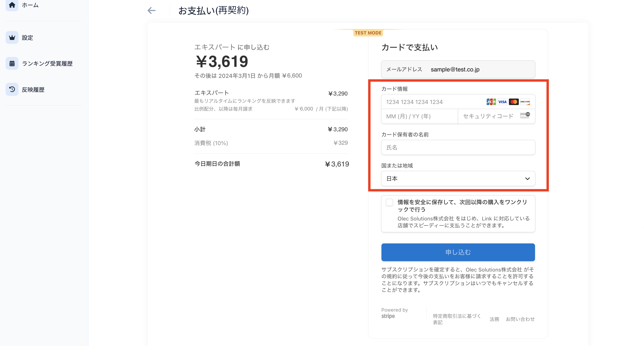Click the calendar icon for ランキング受賞履歴
This screenshot has height=346, width=644.
point(12,63)
